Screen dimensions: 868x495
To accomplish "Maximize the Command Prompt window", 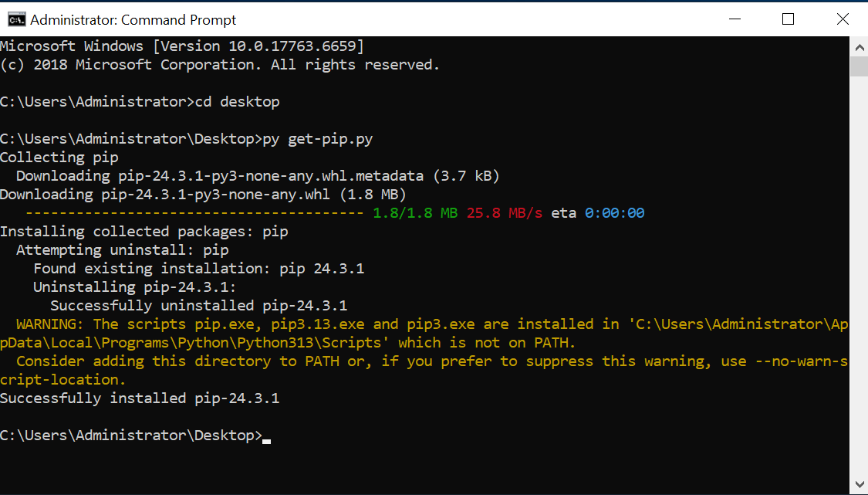I will tap(788, 19).
